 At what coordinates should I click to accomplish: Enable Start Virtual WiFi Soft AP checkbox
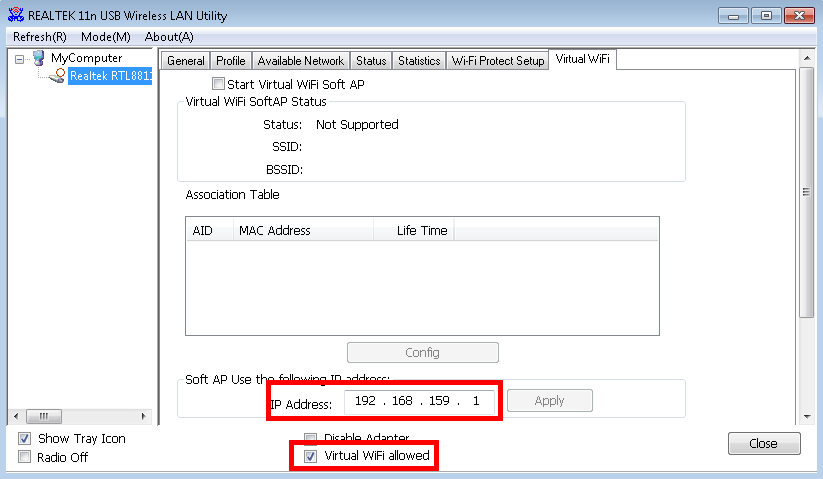point(218,84)
